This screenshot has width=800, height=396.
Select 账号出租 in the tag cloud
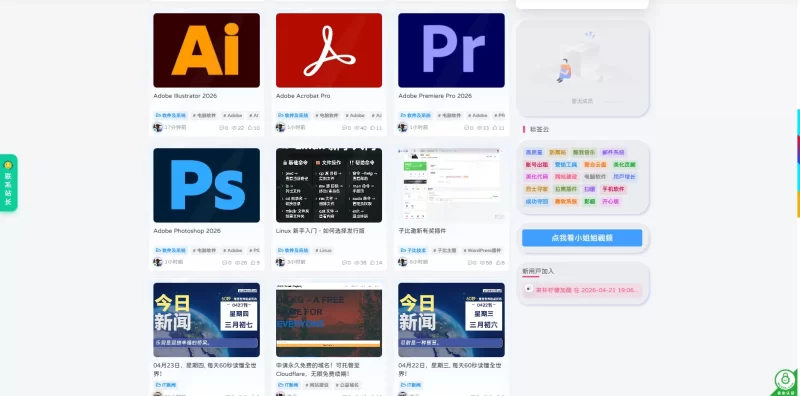536,164
